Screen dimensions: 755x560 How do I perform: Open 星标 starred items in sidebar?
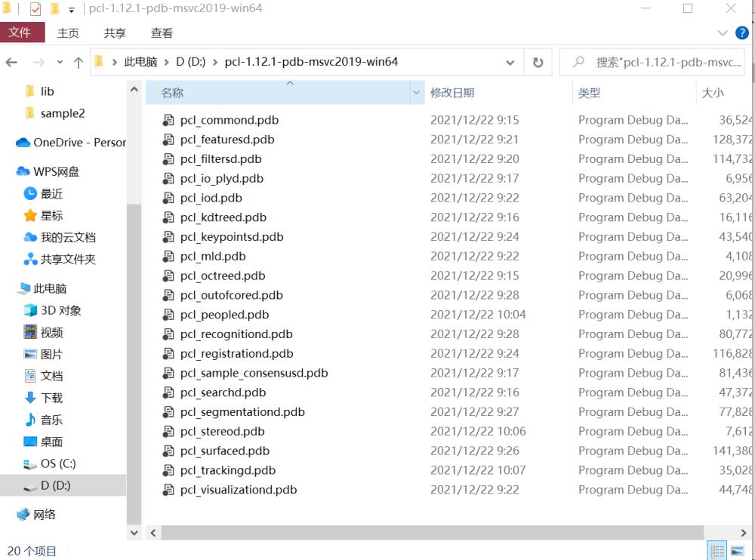coord(43,215)
